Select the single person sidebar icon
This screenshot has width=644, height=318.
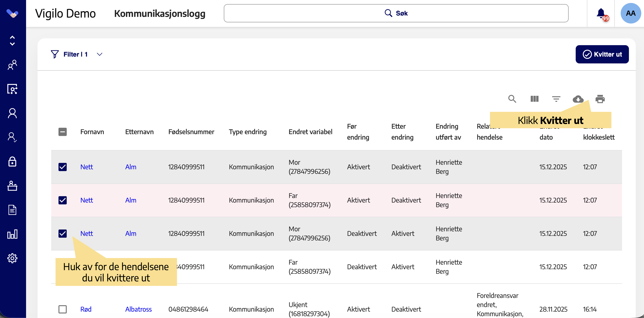12,113
